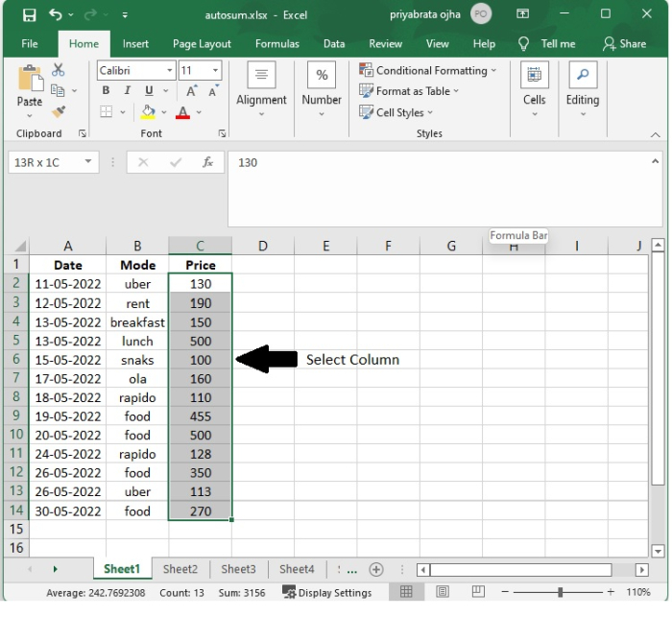
Task: Decrease font size with smaller A icon
Action: click(x=213, y=90)
